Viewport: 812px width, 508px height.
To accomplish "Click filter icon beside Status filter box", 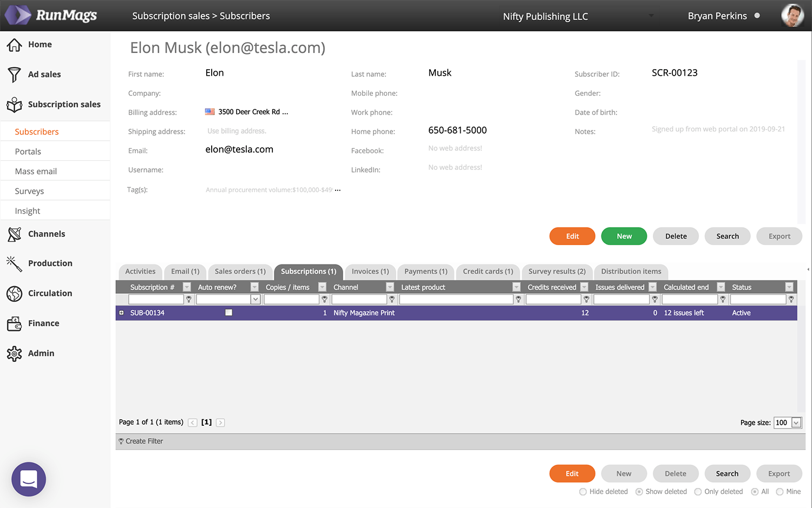I will click(x=791, y=299).
